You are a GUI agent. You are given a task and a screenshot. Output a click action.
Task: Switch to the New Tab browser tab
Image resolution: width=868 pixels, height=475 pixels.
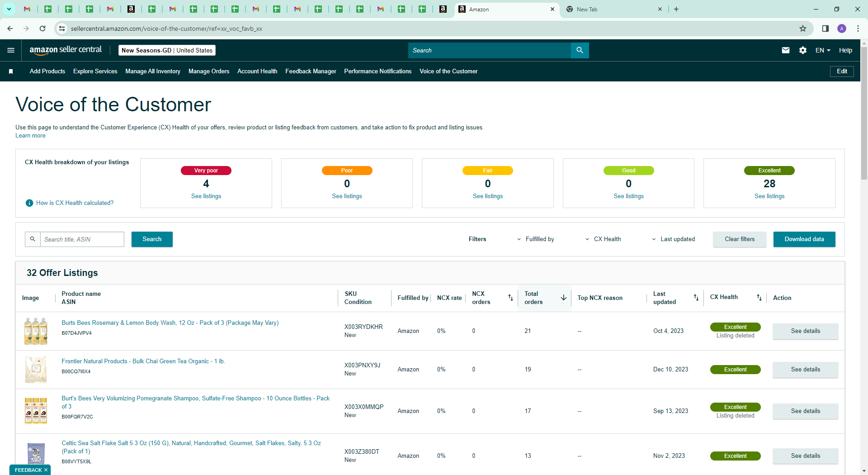click(614, 9)
